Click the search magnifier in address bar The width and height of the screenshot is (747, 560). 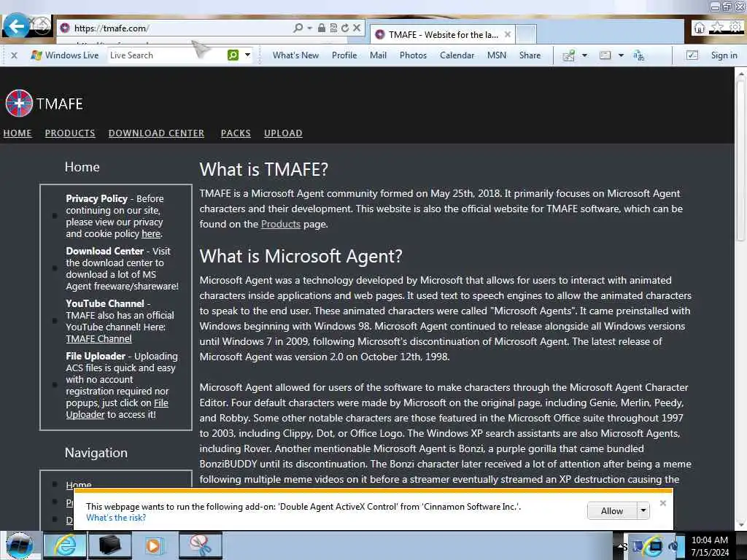[298, 28]
